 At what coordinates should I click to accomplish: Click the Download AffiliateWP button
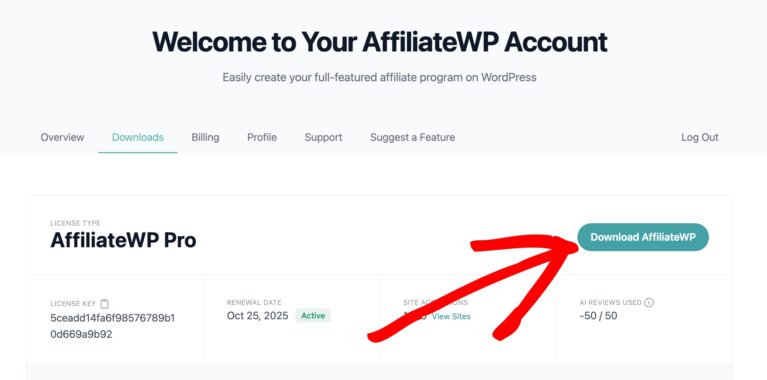pos(643,237)
